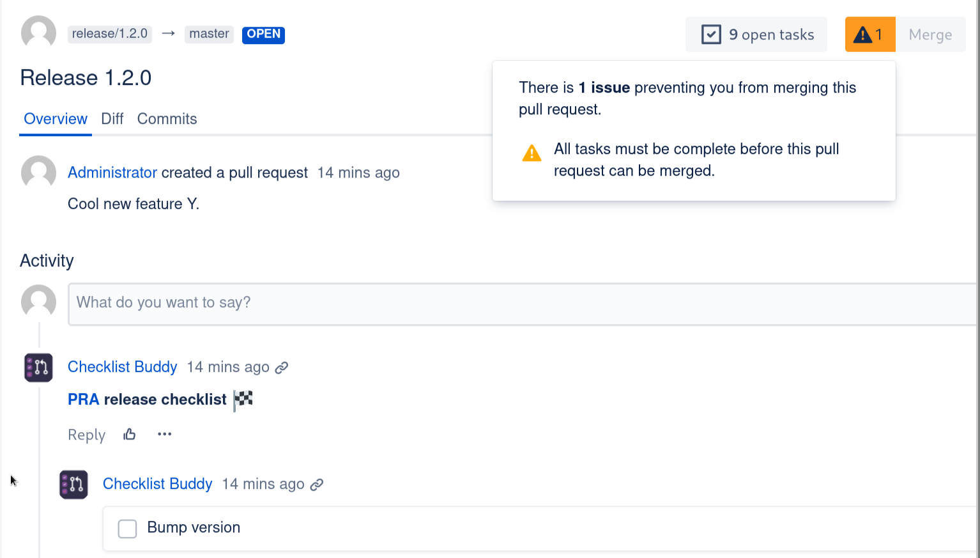This screenshot has height=558, width=980.
Task: Open the Administrator profile link
Action: [x=112, y=173]
